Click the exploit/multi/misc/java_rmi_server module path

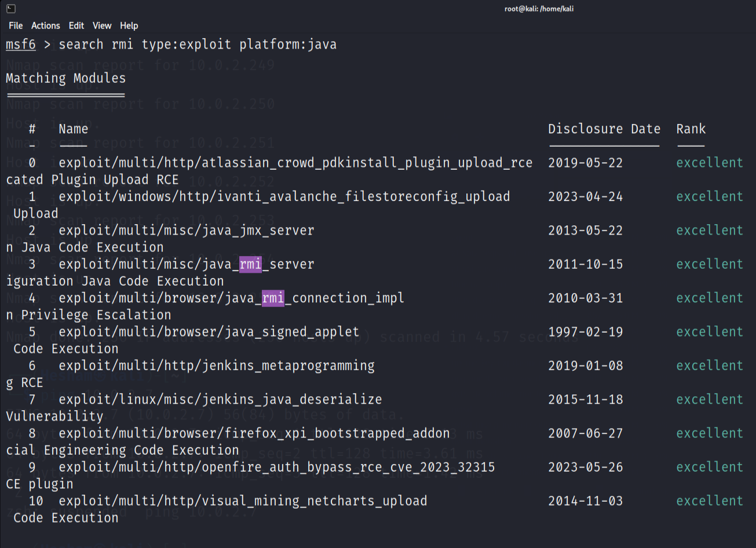point(187,264)
